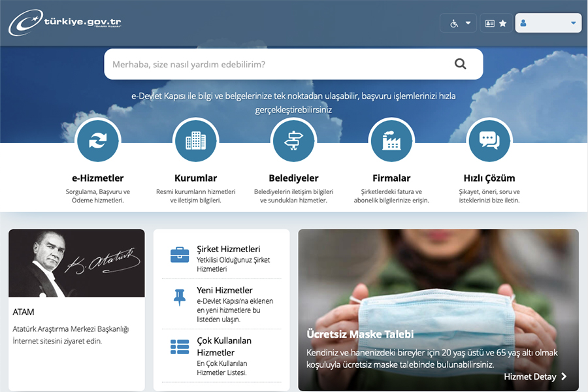The width and height of the screenshot is (588, 392).
Task: Open the e-Hizmetler refresh arrows icon
Action: 97,140
